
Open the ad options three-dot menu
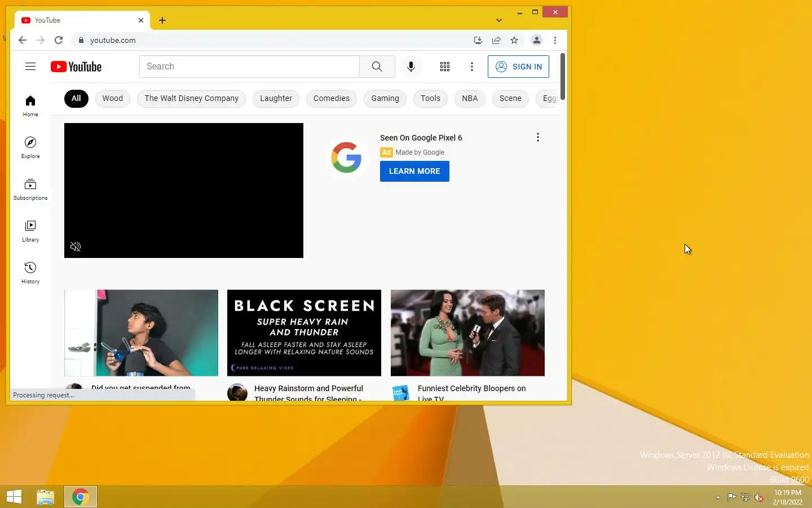[538, 137]
